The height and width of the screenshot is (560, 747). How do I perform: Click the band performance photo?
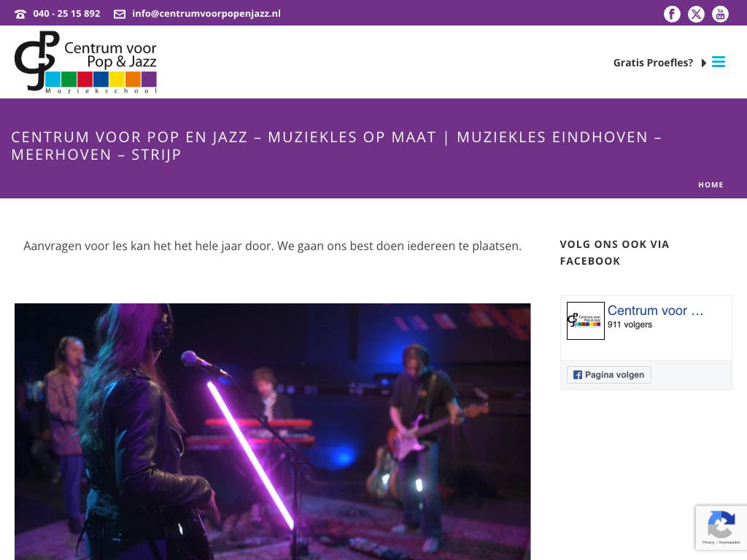coord(273,432)
